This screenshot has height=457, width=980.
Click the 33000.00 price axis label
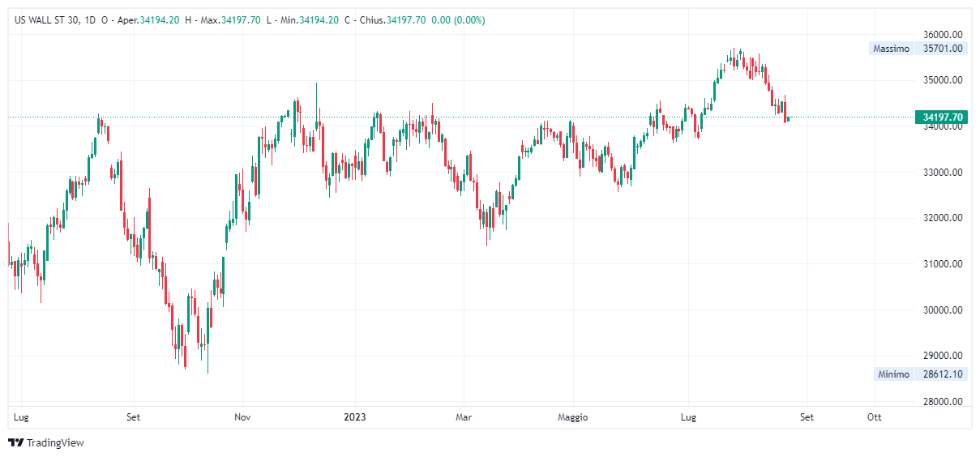point(943,173)
